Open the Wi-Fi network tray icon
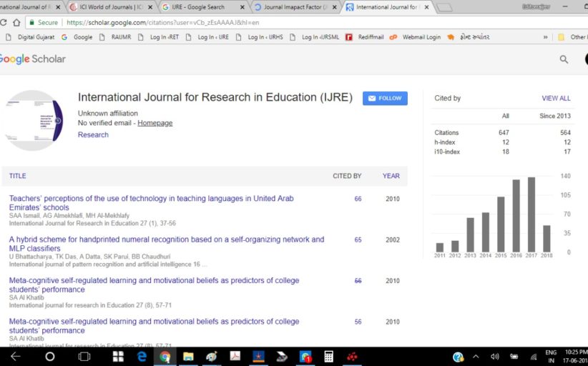Viewport: 588px width, 366px height. (x=533, y=357)
